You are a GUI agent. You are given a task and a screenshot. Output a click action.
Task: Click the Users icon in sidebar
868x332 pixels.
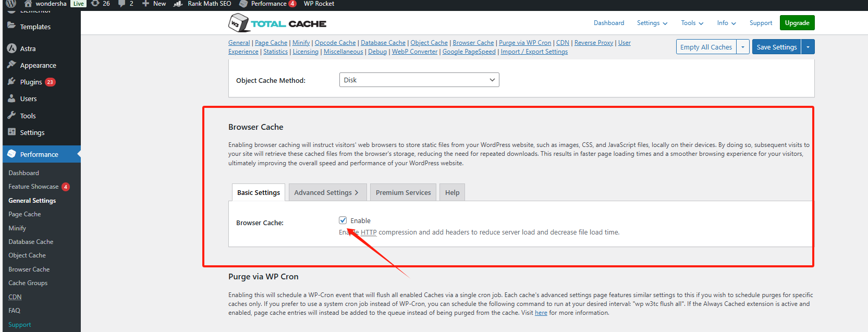12,99
